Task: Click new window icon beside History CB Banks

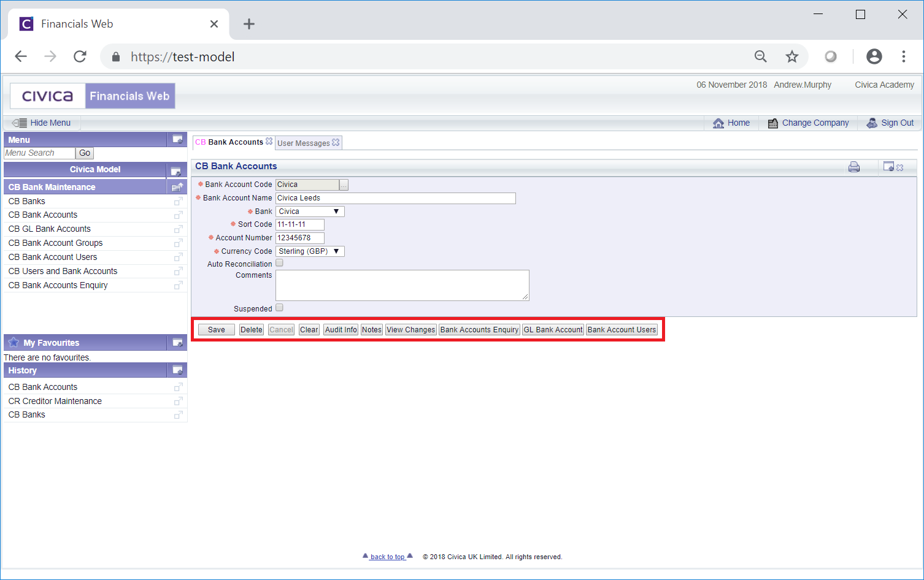Action: [178, 415]
